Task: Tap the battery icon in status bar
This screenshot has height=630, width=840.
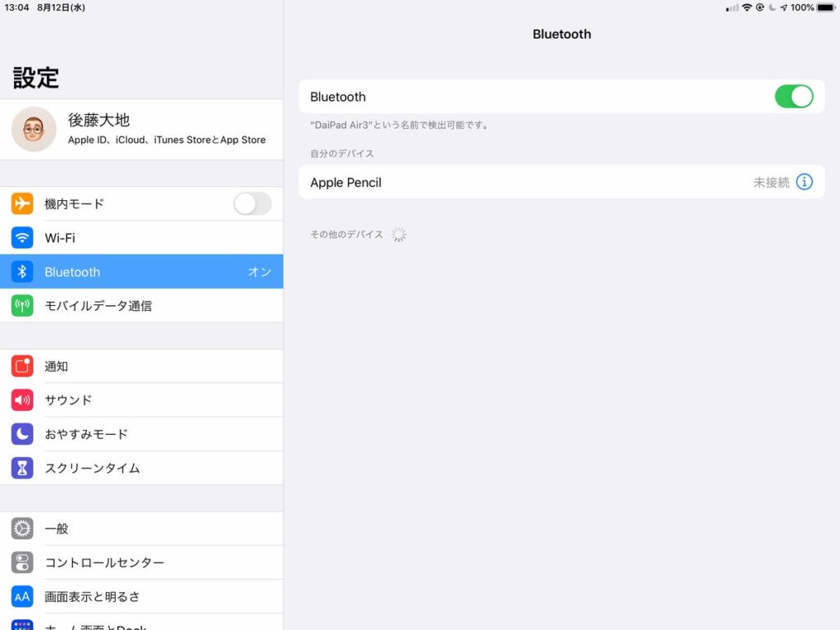Action: pyautogui.click(x=826, y=7)
